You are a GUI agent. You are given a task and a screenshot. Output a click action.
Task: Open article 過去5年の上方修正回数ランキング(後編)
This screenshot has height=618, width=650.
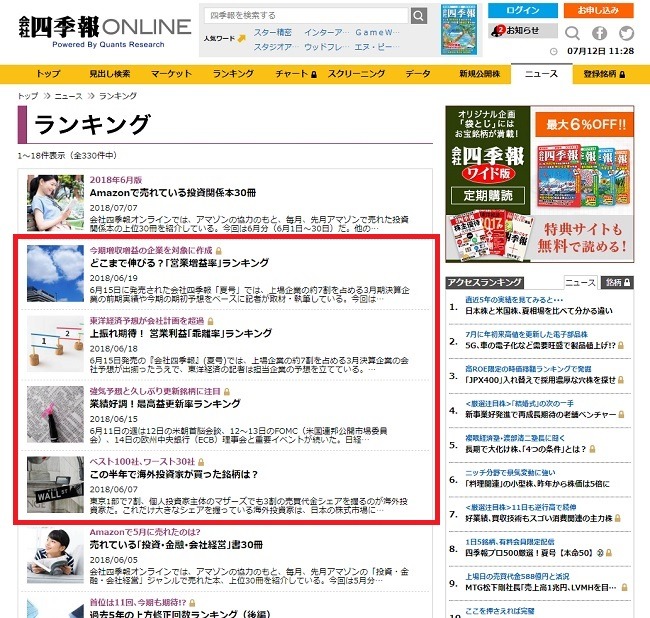pos(180,613)
